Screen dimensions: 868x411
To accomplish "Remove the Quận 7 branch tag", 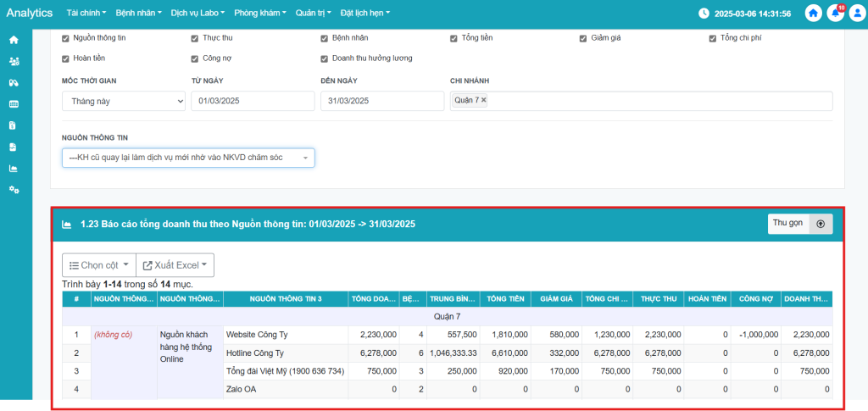I will pyautogui.click(x=484, y=100).
